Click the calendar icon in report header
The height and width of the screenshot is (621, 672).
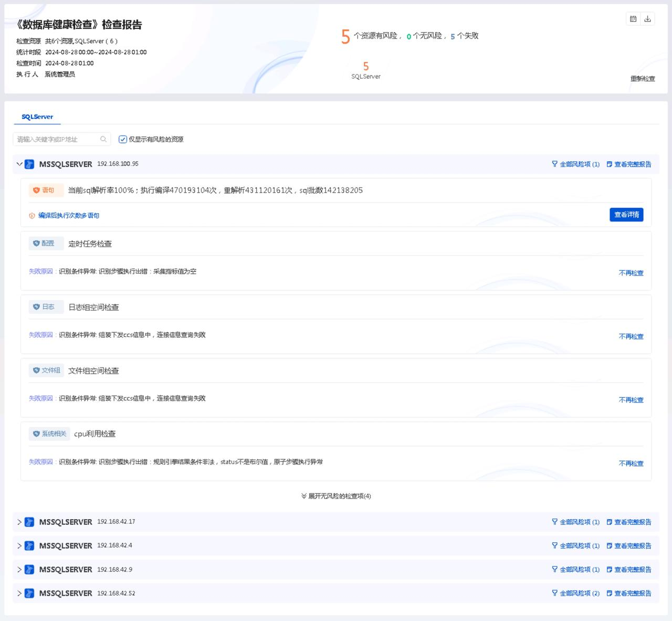point(633,19)
